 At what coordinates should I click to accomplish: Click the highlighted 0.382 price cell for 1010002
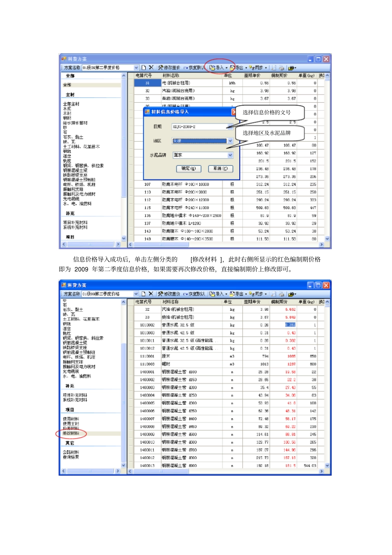coord(290,325)
